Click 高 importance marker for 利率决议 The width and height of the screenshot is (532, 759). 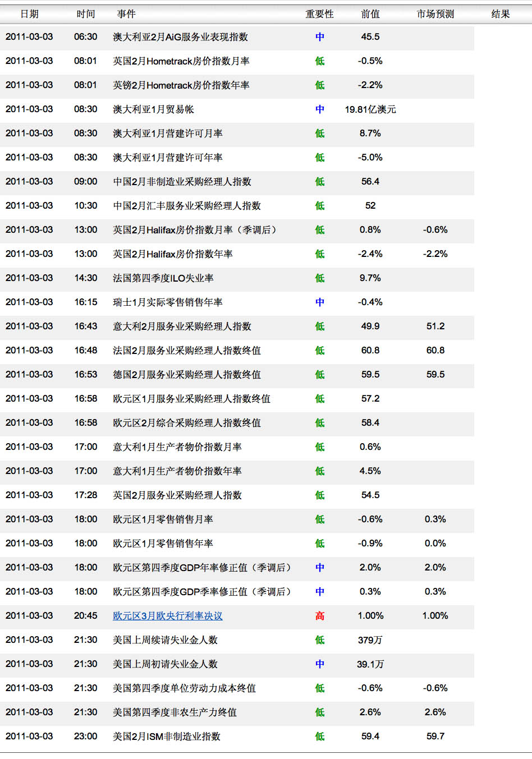(x=320, y=616)
